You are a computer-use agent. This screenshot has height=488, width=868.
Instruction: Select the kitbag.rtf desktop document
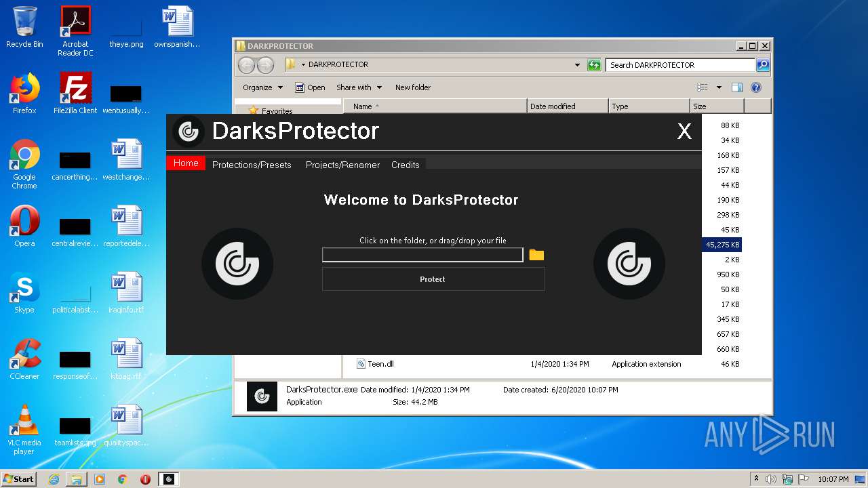coord(126,359)
